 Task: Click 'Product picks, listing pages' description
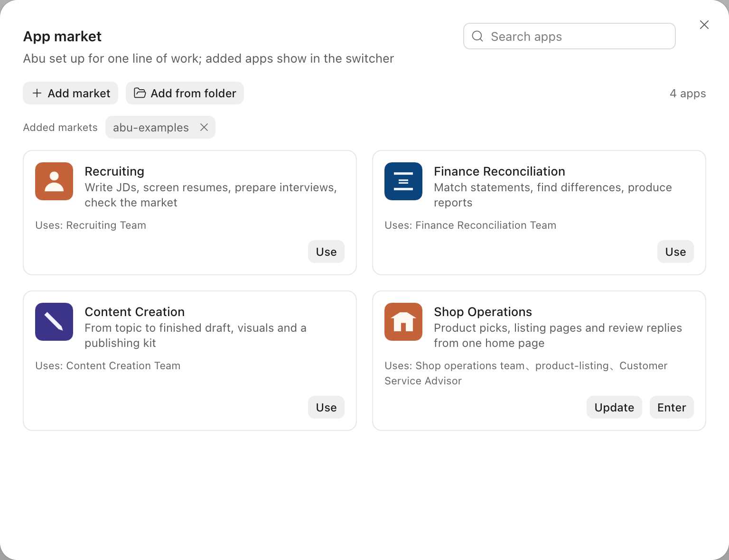[x=558, y=336]
